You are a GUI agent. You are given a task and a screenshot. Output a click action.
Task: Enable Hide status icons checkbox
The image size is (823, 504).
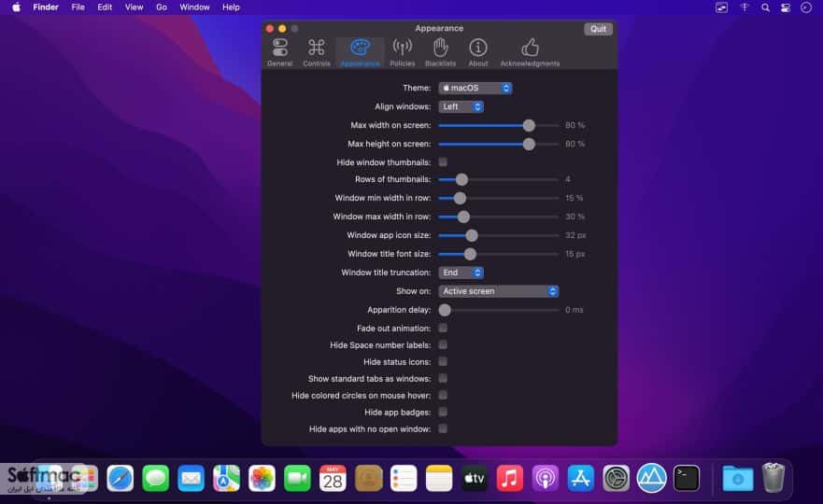pos(443,361)
